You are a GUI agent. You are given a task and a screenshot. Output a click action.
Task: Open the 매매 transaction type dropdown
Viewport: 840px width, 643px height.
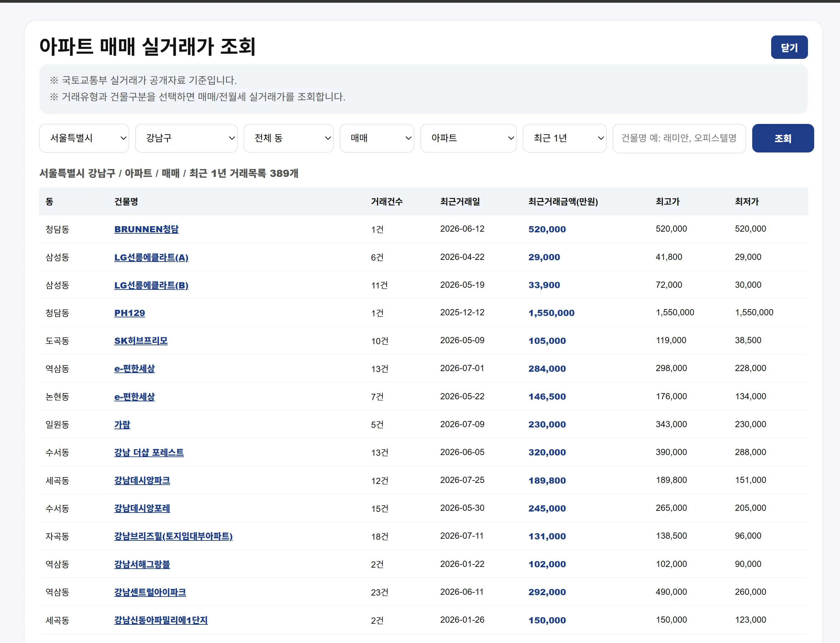click(377, 138)
